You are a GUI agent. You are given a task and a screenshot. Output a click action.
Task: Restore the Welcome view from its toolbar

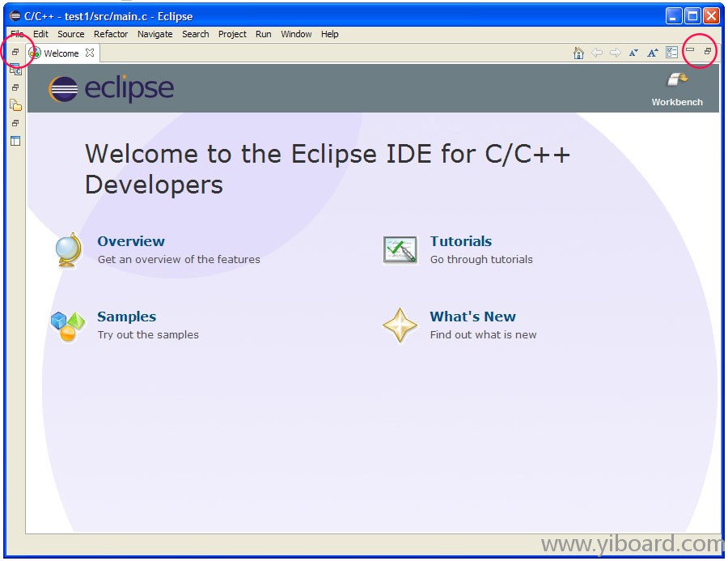[708, 51]
